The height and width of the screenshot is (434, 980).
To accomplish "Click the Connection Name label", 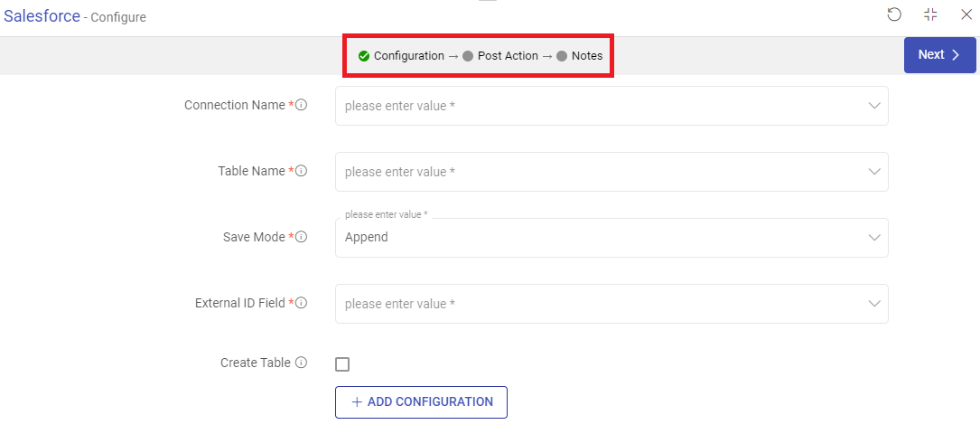I will coord(235,105).
